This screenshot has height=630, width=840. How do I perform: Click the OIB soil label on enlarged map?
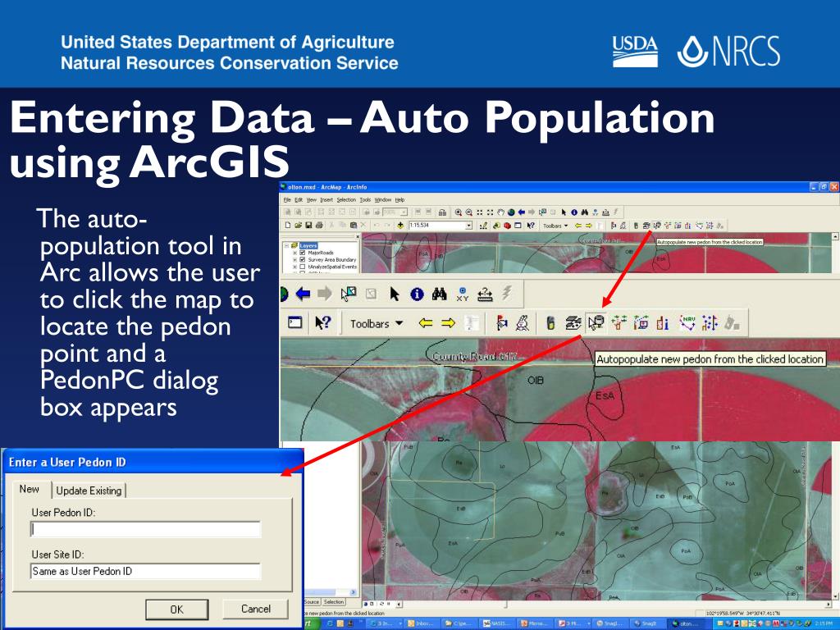click(535, 381)
